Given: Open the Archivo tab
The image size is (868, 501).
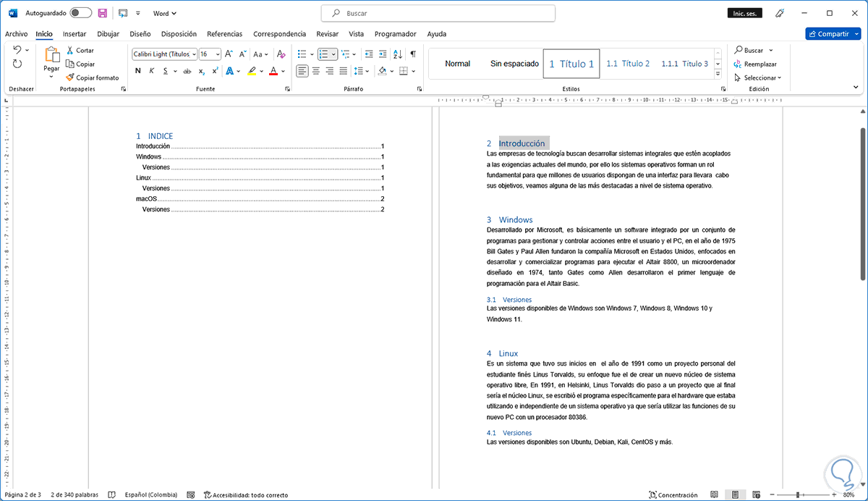Looking at the screenshot, I should [16, 33].
